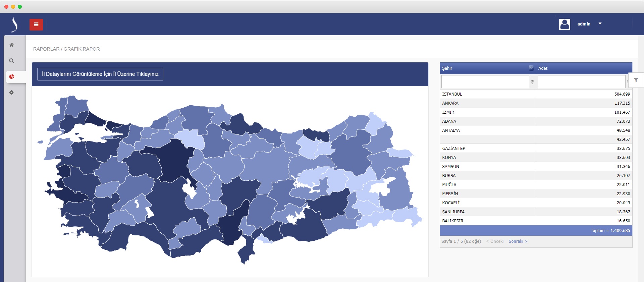This screenshot has width=644, height=282.
Task: Click the Şehir filter text box
Action: point(485,82)
